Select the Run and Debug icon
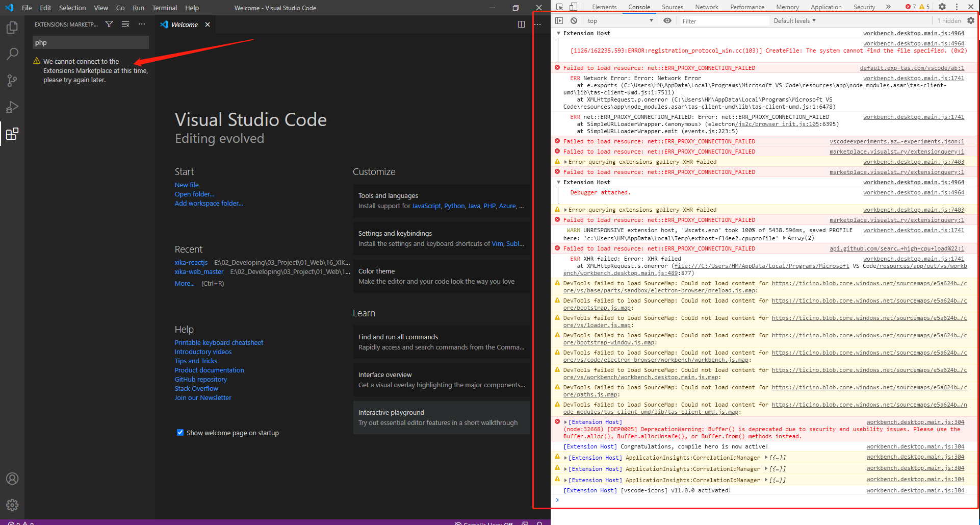Viewport: 980px width, 525px height. pyautogui.click(x=12, y=107)
